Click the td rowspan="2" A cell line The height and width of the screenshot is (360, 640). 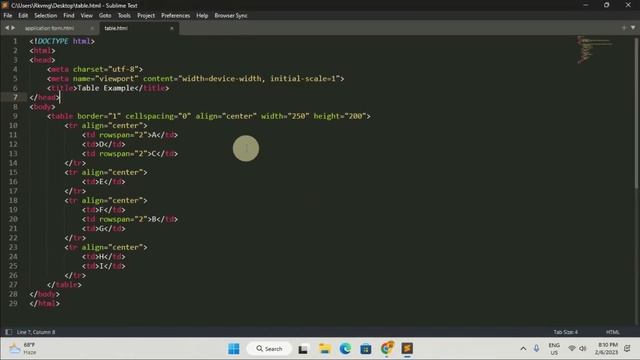click(x=130, y=135)
